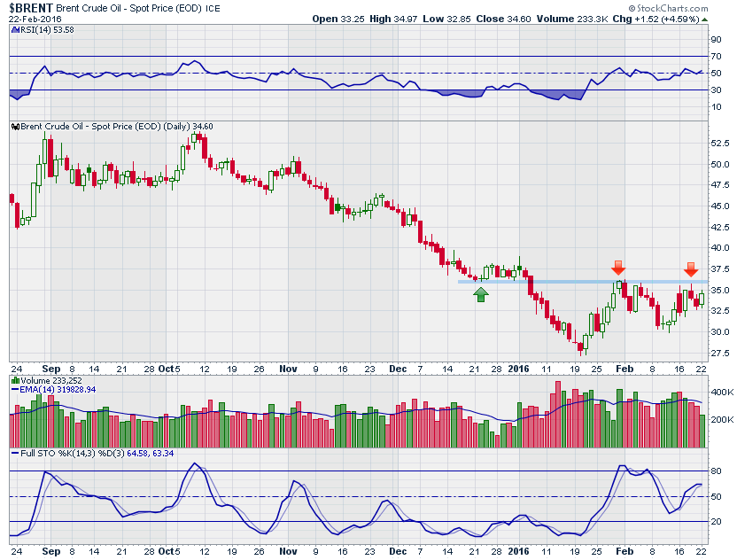Click the ICE exchange label
The width and height of the screenshot is (737, 560).
pos(213,9)
